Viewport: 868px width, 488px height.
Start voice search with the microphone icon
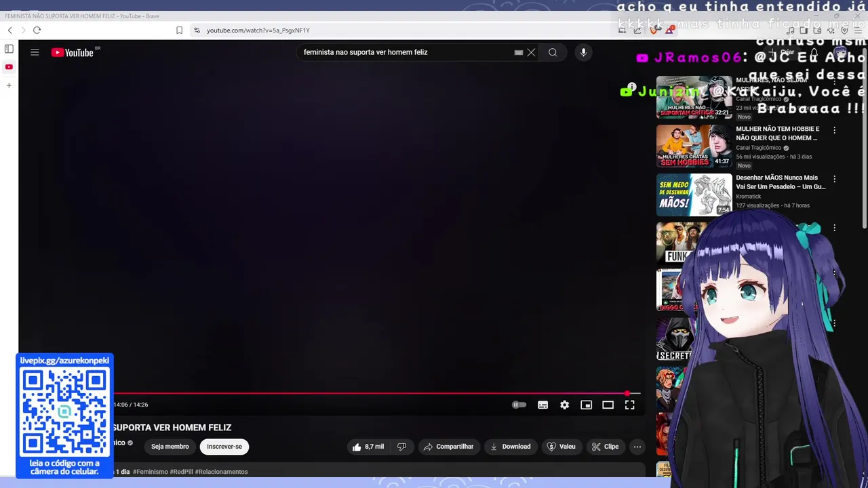[583, 52]
